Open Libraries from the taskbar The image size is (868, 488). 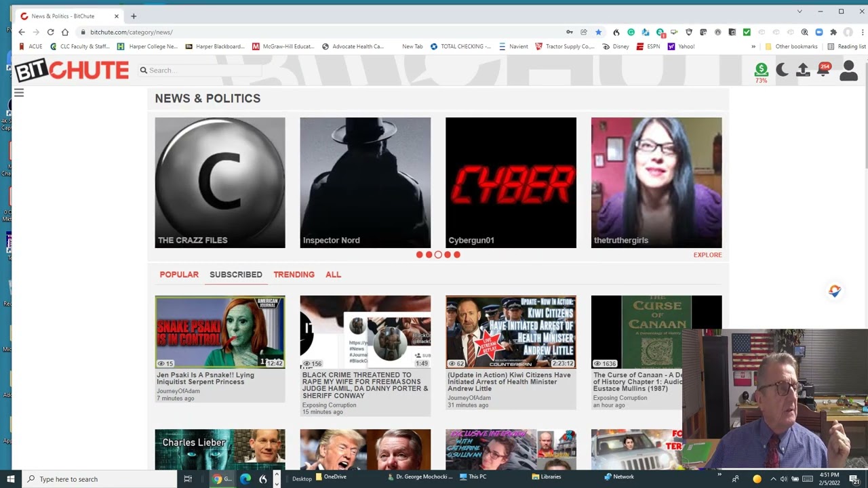[x=546, y=476]
